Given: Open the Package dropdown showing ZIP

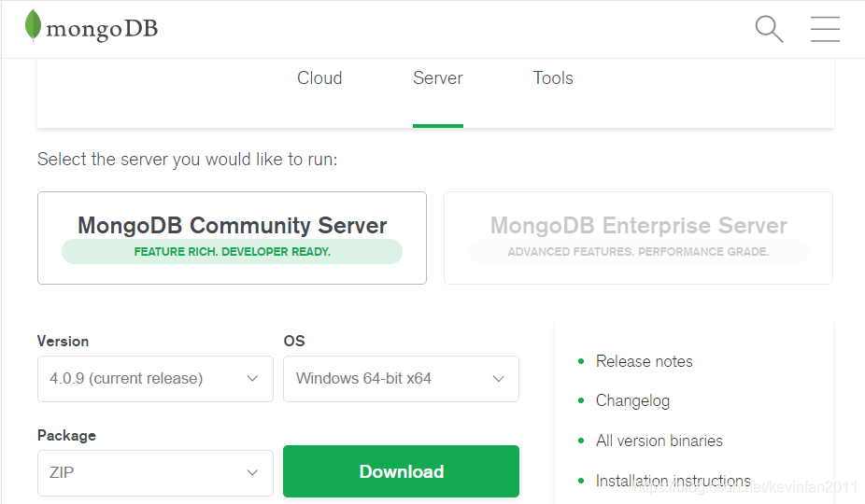Looking at the screenshot, I should click(155, 473).
